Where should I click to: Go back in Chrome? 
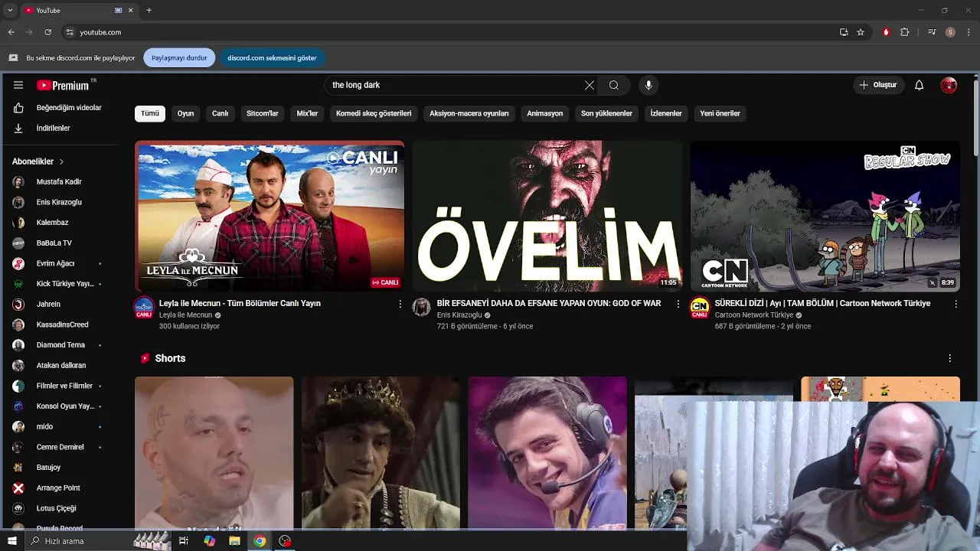[x=11, y=32]
